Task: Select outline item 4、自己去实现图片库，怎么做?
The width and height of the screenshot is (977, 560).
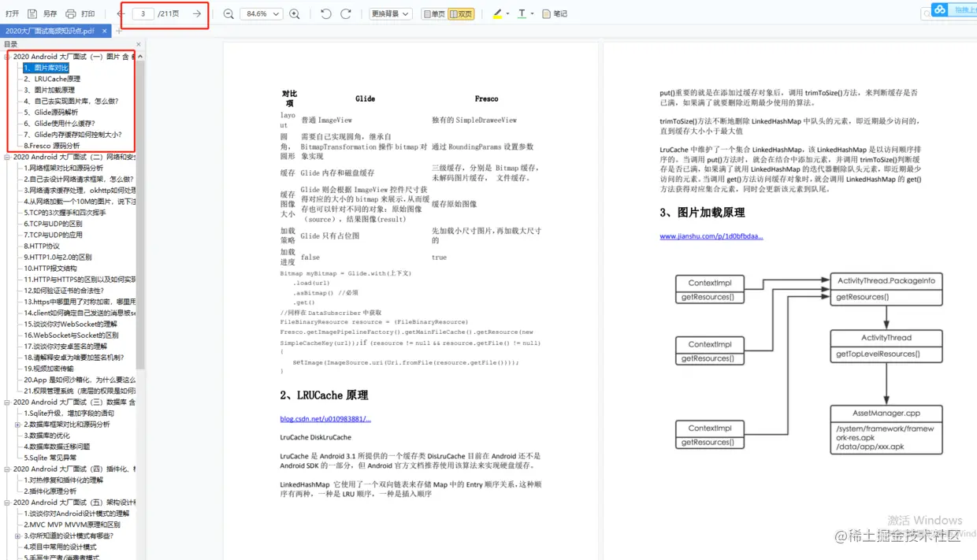Action: (71, 101)
